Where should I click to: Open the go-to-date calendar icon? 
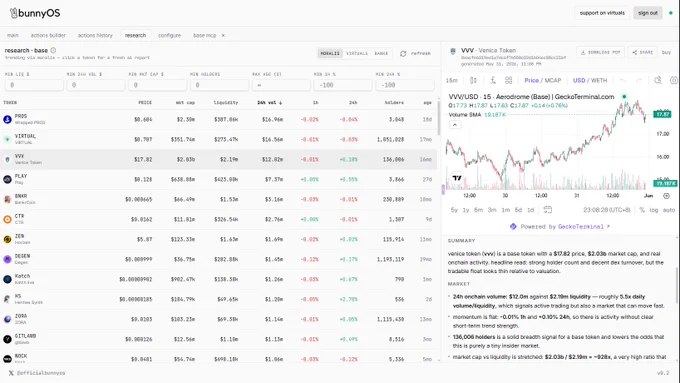point(548,210)
